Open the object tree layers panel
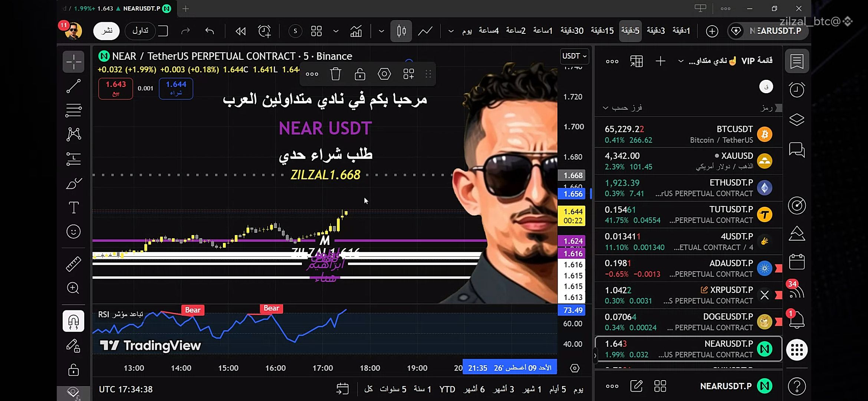Image resolution: width=868 pixels, height=401 pixels. (x=797, y=120)
